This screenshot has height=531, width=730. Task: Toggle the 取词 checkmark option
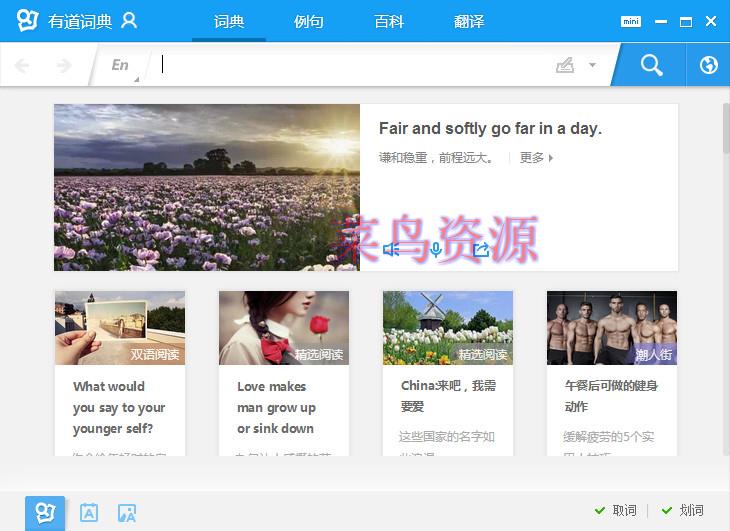tap(615, 511)
